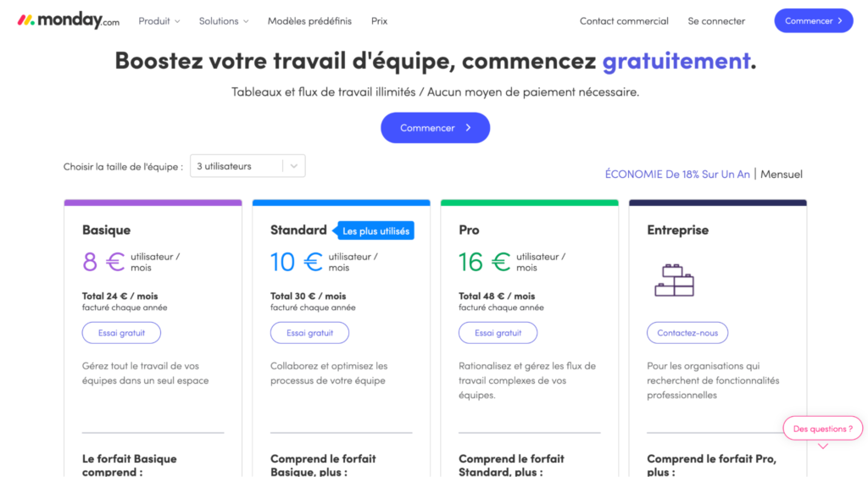Image resolution: width=868 pixels, height=477 pixels.
Task: Click the chevron under Des questions bubble
Action: (823, 446)
